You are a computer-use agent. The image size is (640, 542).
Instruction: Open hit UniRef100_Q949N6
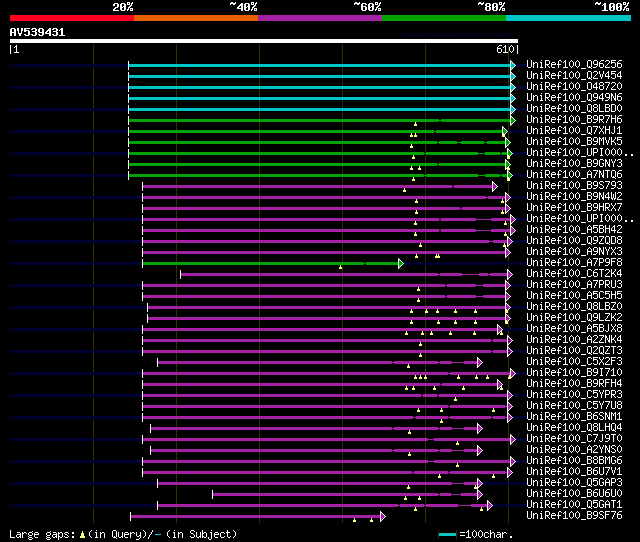574,97
